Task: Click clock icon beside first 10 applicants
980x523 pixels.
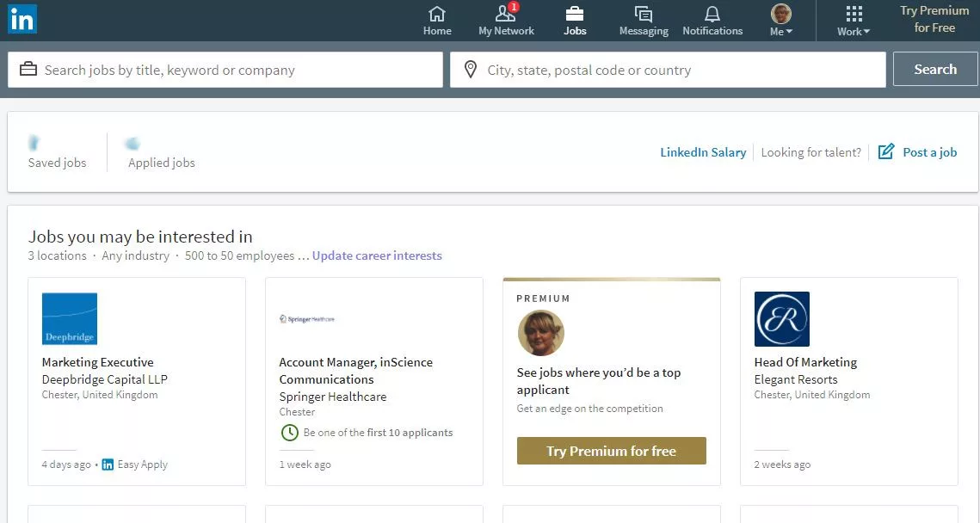Action: [x=289, y=433]
